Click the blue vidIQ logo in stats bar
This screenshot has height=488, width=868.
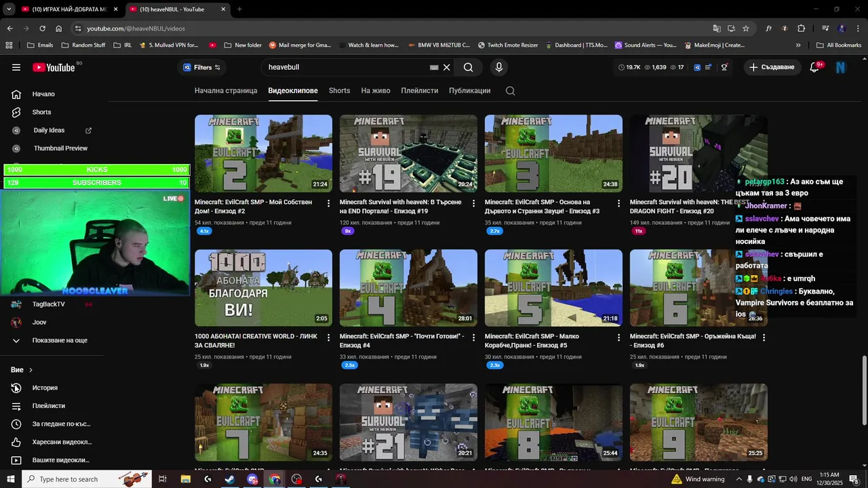tap(697, 67)
